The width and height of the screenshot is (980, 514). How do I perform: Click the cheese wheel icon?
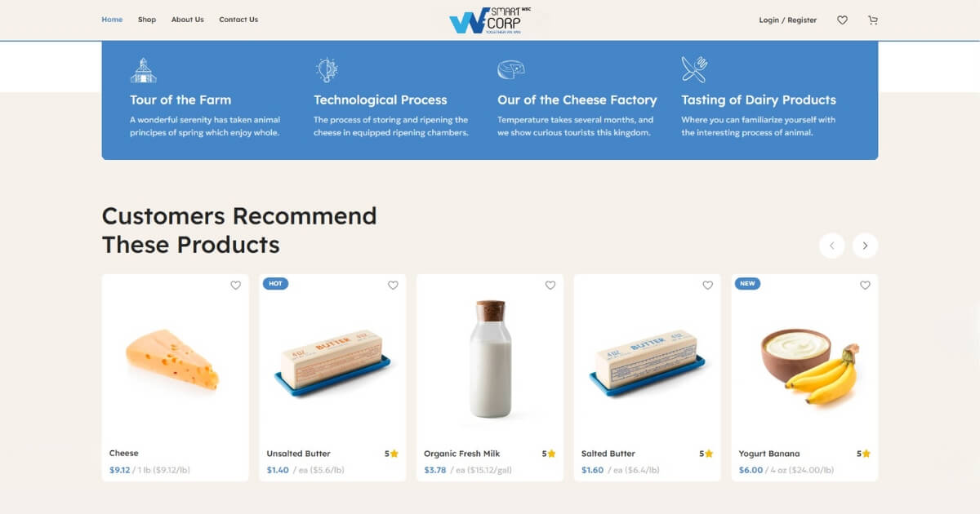[511, 69]
